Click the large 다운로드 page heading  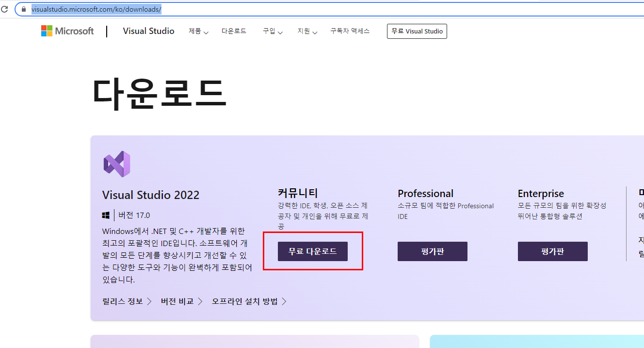click(x=160, y=93)
